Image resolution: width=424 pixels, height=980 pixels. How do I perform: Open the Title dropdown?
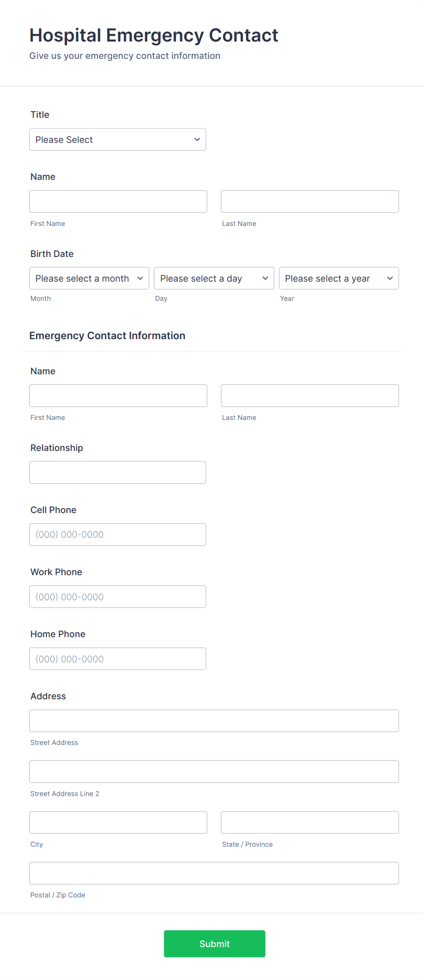(x=117, y=139)
